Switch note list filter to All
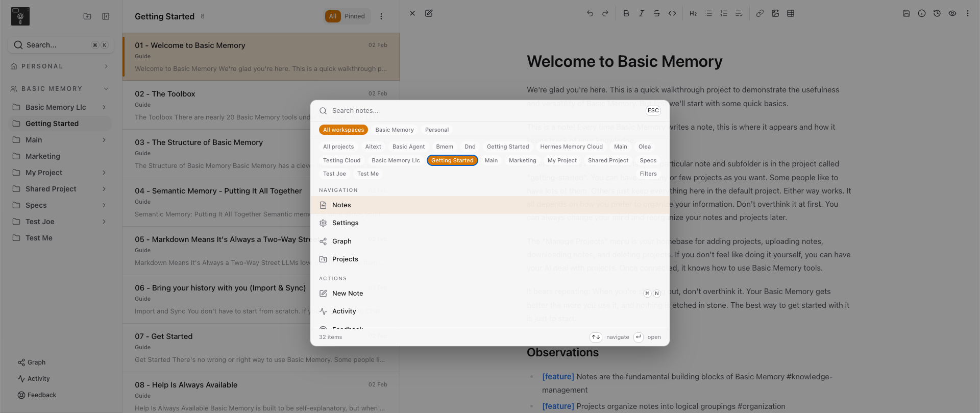This screenshot has height=413, width=980. (x=333, y=16)
